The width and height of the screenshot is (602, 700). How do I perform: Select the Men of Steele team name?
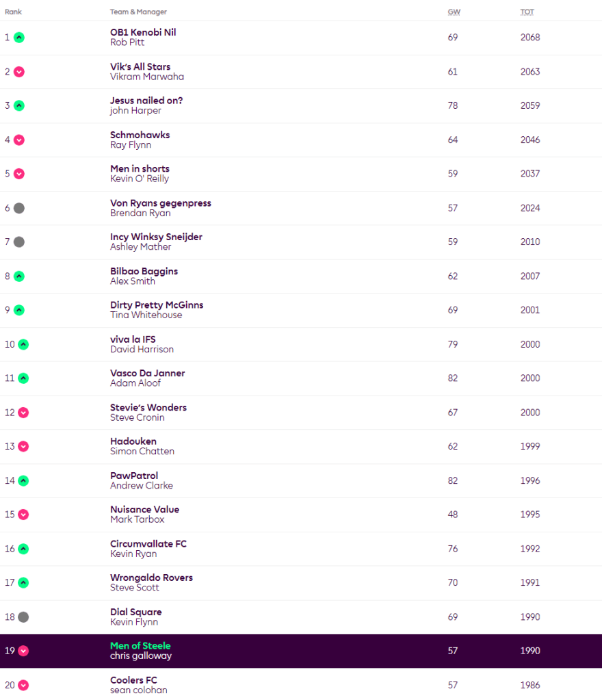[x=140, y=646]
